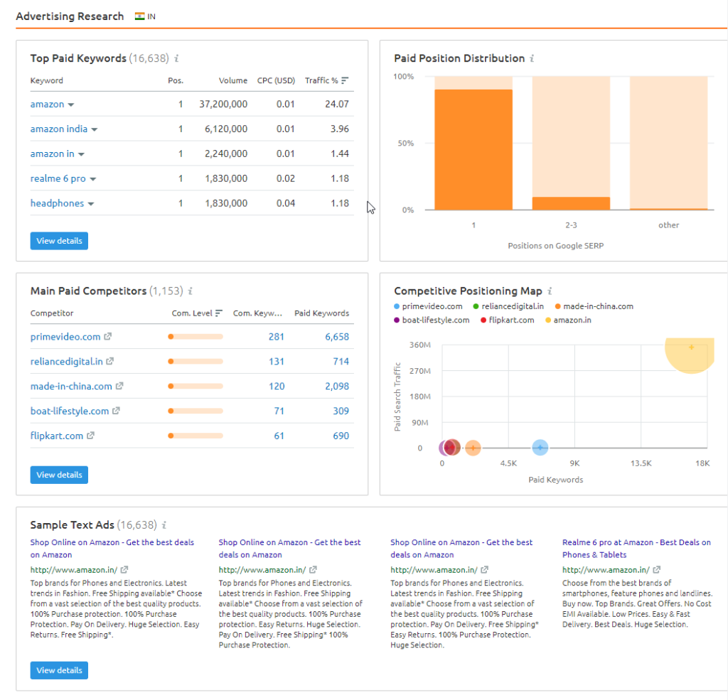
Task: Open made-in-china.com competitor link
Action: tap(71, 386)
